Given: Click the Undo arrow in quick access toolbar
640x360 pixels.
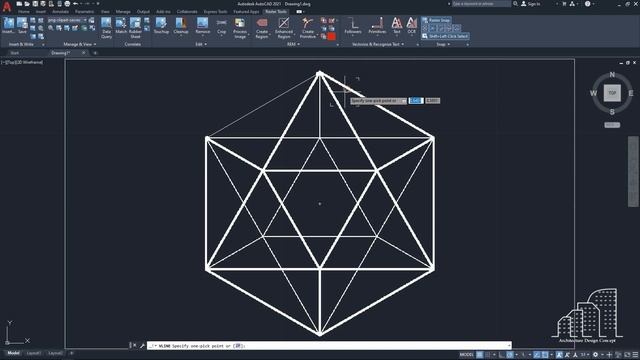Looking at the screenshot, I should [x=76, y=4].
